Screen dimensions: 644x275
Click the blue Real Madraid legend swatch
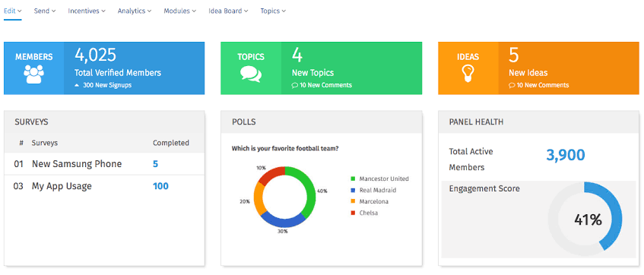[x=353, y=191]
